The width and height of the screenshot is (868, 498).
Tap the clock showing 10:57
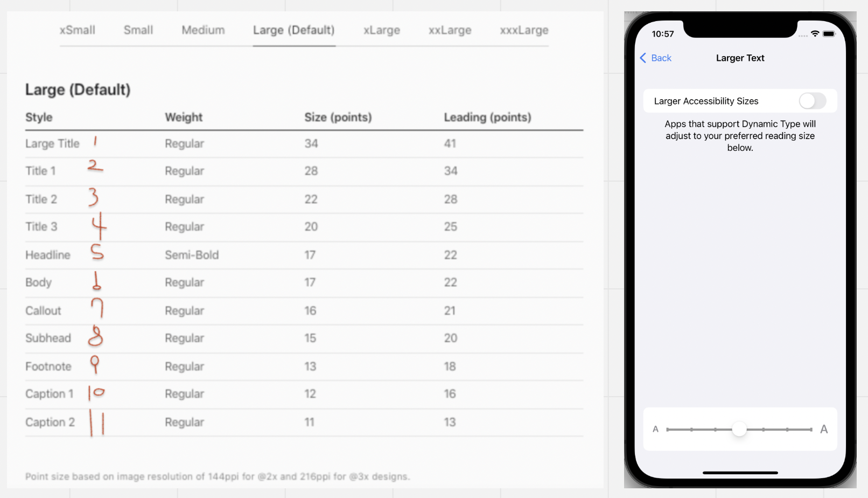click(663, 34)
